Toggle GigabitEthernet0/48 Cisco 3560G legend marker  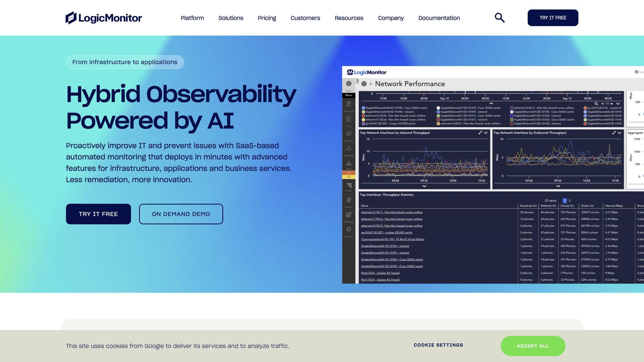[363, 108]
